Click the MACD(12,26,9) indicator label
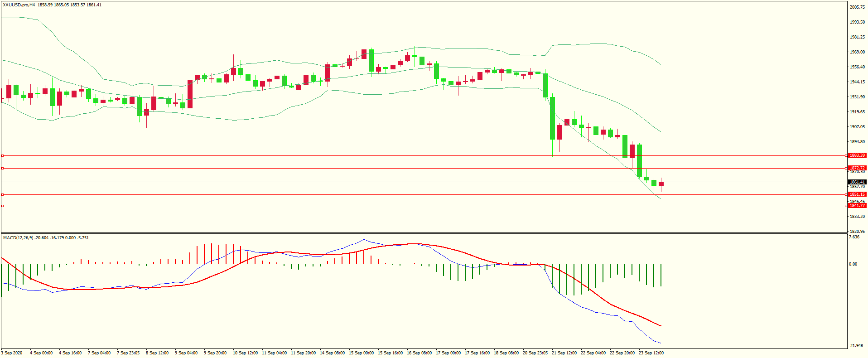This screenshot has height=358, width=868. (18, 237)
